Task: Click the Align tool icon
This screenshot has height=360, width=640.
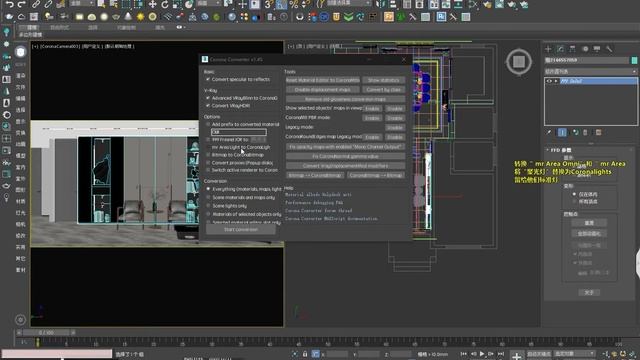Action: point(393,4)
